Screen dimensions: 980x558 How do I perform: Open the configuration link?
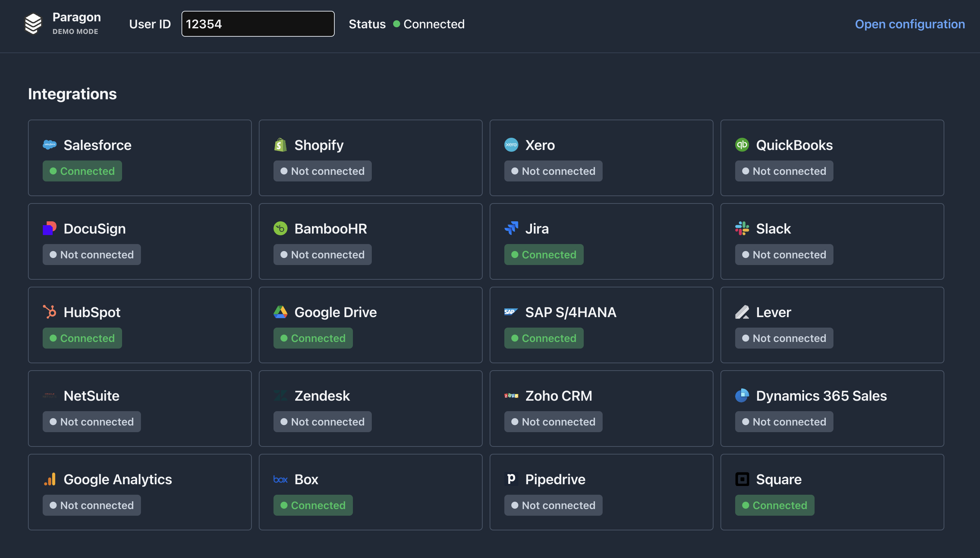click(910, 24)
